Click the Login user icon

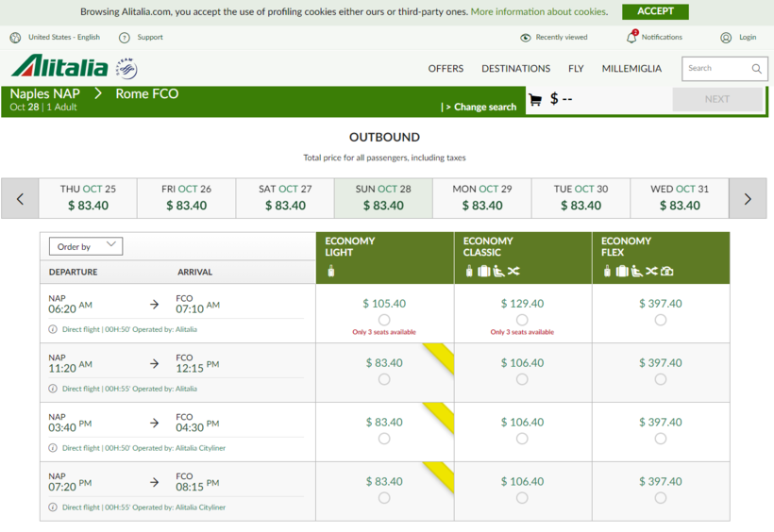pos(726,38)
